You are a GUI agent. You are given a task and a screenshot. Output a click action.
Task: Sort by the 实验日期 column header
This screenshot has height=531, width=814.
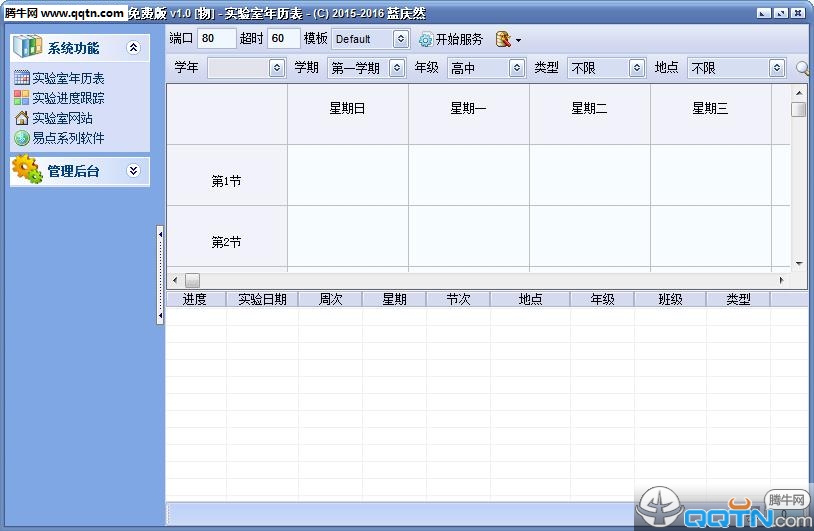(x=262, y=299)
